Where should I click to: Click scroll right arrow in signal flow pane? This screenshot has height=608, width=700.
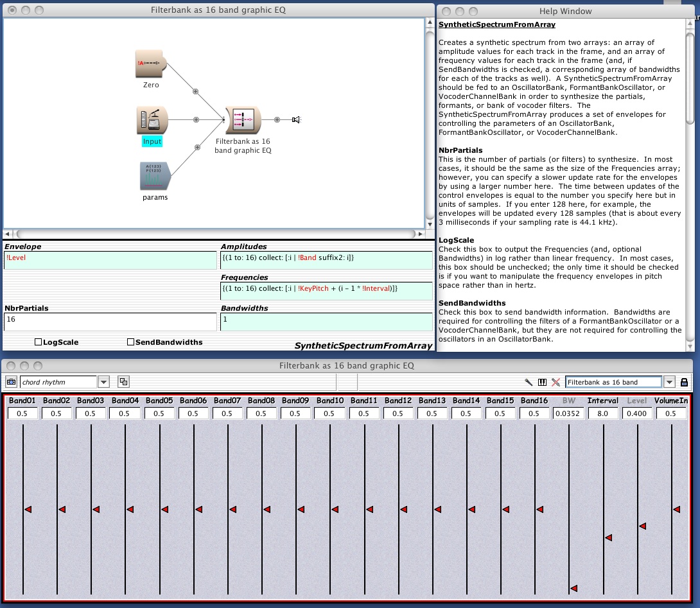point(420,234)
